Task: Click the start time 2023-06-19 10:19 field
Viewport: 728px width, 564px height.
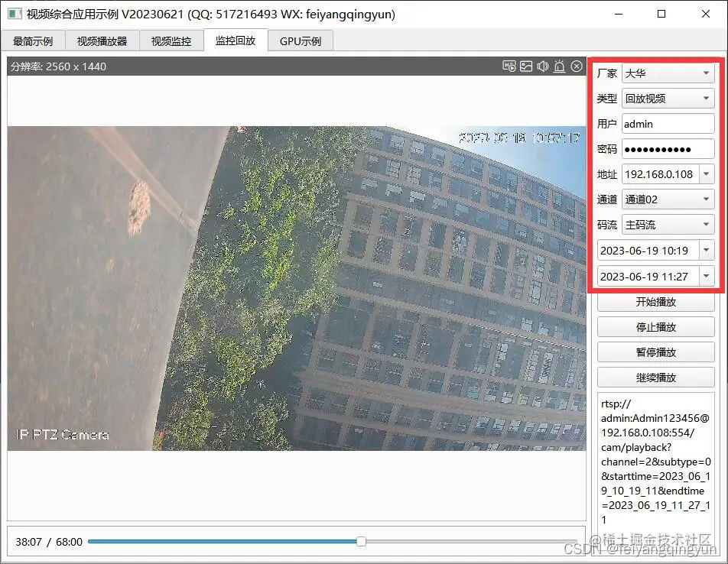Action: (648, 251)
